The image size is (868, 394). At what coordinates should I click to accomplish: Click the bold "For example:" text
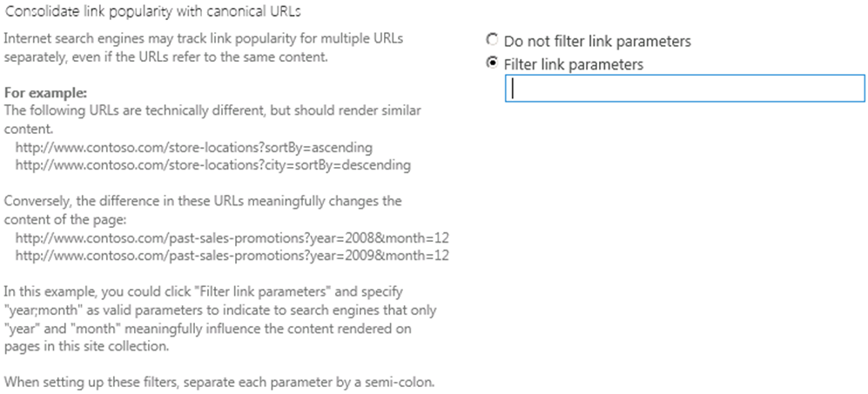click(46, 92)
